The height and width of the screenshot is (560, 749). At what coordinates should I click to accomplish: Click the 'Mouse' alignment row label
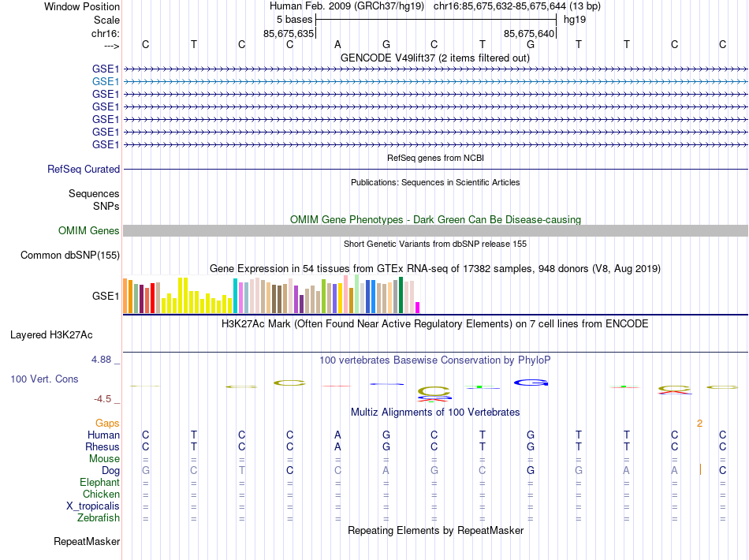(x=104, y=459)
